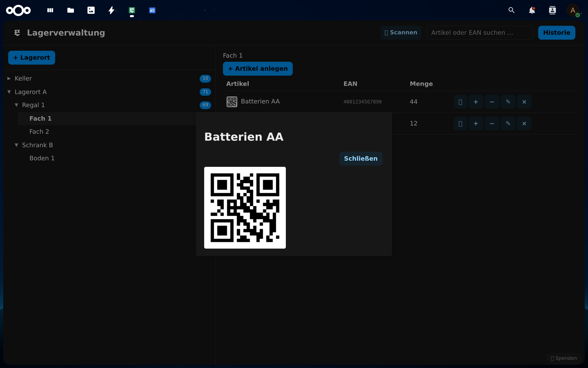
Task: Select the Keller tree row label
Action: coord(23,78)
